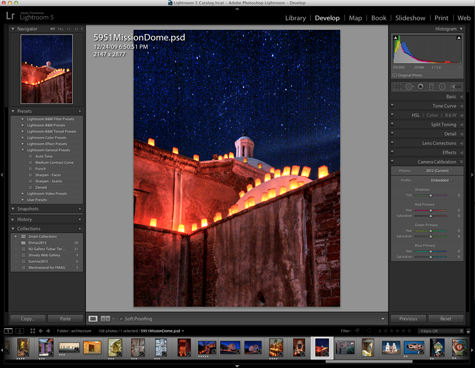Image resolution: width=475 pixels, height=368 pixels.
Task: Add new snapshot with plus icon
Action: (80, 209)
